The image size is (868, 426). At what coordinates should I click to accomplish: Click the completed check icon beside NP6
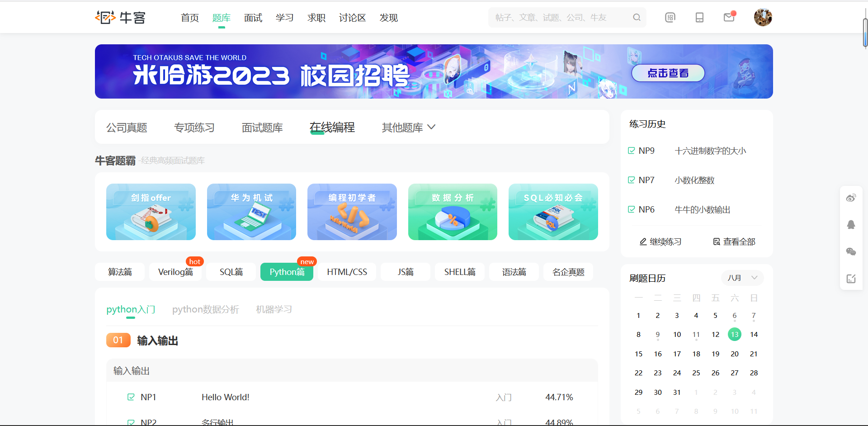tap(632, 209)
